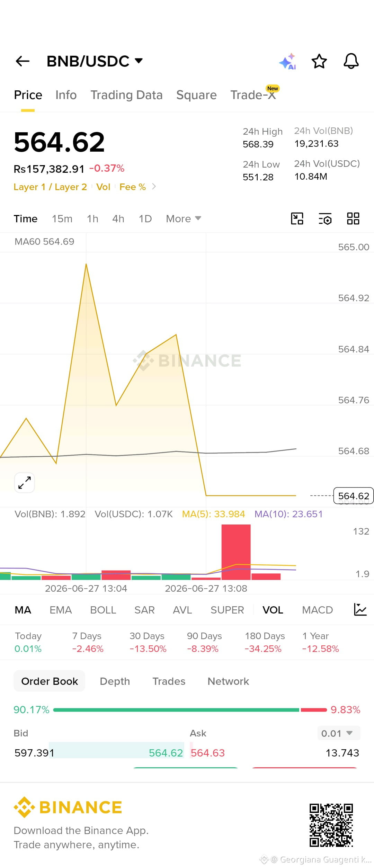Enable the MACD indicator
374x868 pixels.
click(318, 610)
